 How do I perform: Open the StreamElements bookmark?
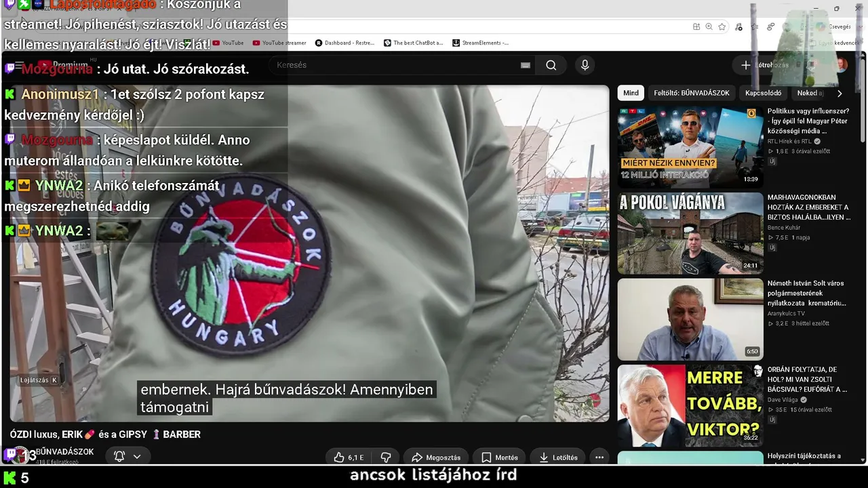[480, 43]
